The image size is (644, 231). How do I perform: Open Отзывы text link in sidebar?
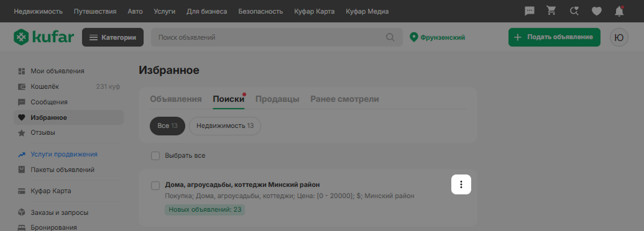[x=43, y=133]
